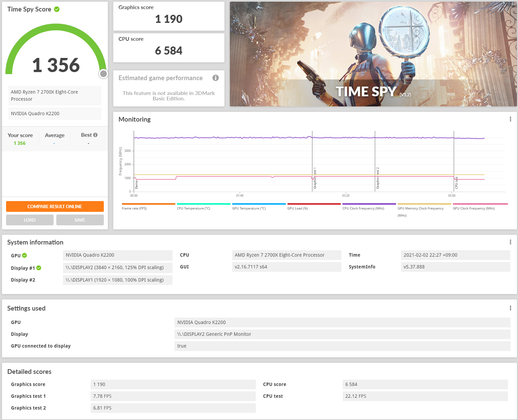Toggle the GPU Load (%) legend swatch
This screenshot has height=420, width=518.
pyautogui.click(x=314, y=204)
